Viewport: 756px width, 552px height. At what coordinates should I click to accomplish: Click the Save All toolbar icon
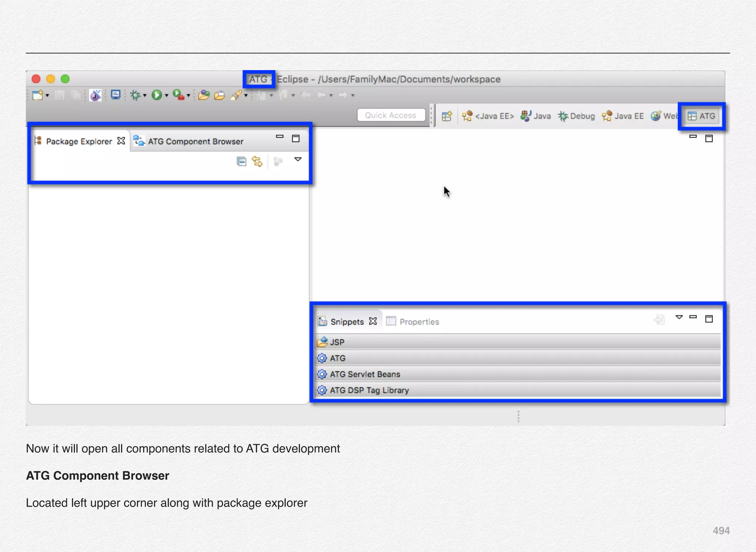pyautogui.click(x=76, y=95)
